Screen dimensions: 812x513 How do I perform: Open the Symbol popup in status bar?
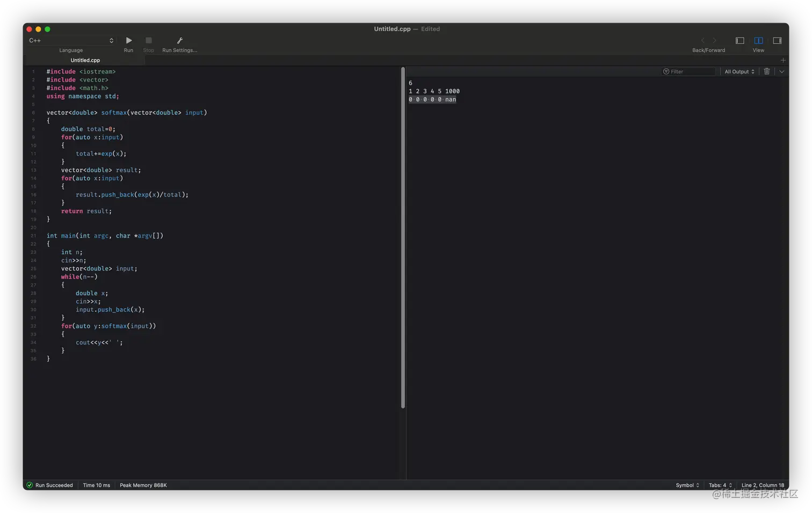(x=687, y=485)
